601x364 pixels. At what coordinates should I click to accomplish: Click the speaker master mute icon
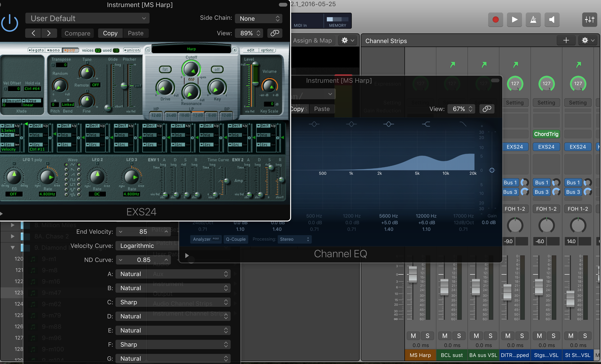click(552, 20)
